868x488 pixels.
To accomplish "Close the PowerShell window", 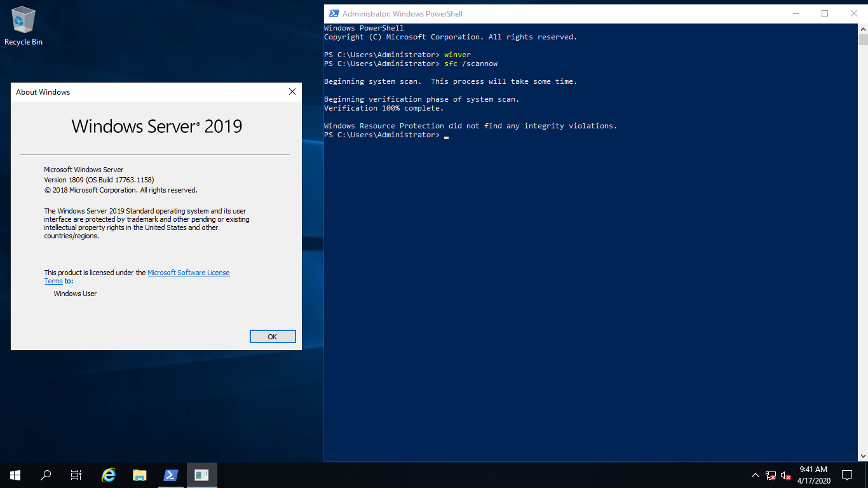I will point(853,13).
